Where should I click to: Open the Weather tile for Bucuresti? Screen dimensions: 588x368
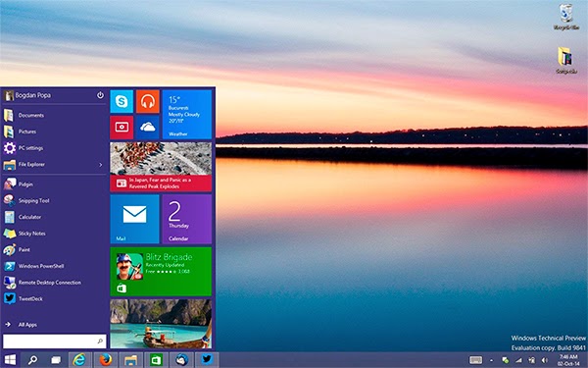187,115
